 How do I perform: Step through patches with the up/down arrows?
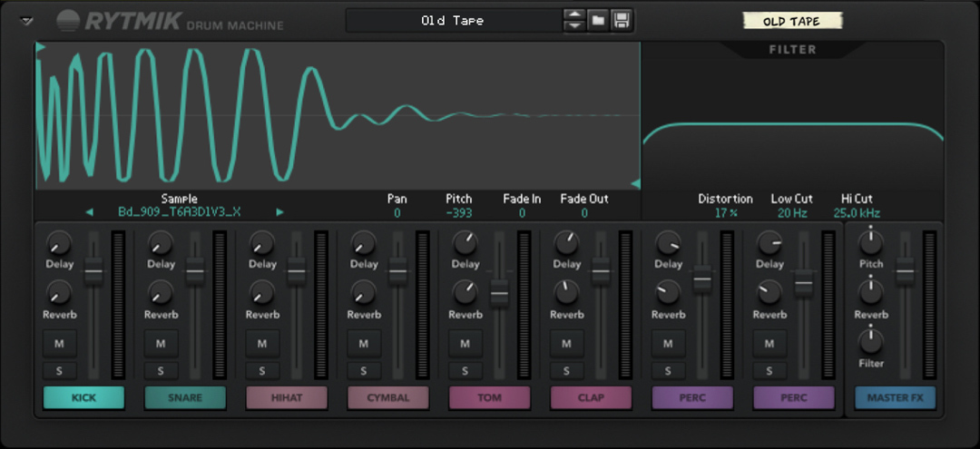[574, 21]
